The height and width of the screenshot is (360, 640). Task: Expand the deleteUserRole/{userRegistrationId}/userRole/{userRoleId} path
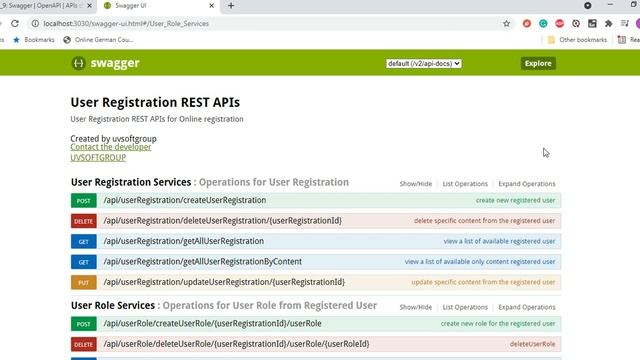(236, 344)
